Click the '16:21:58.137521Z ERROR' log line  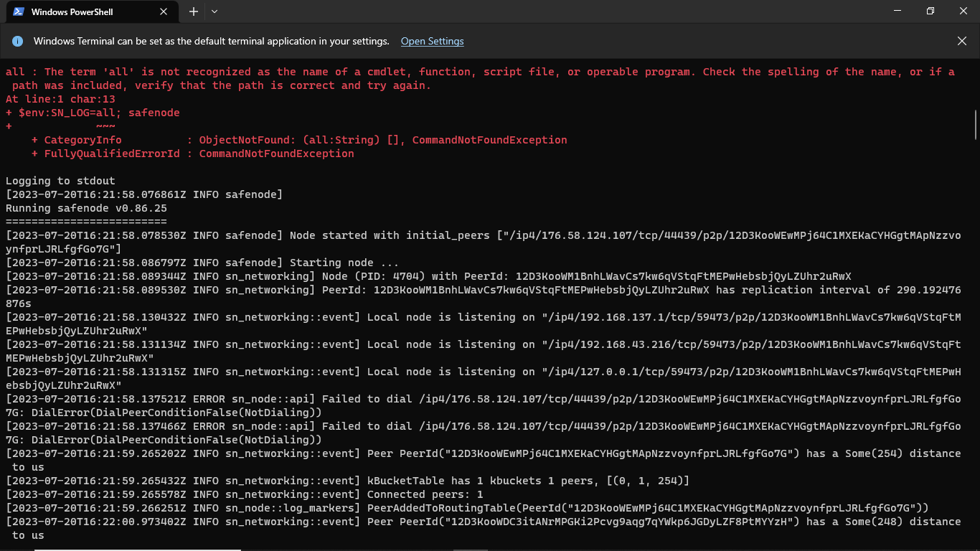coord(483,405)
